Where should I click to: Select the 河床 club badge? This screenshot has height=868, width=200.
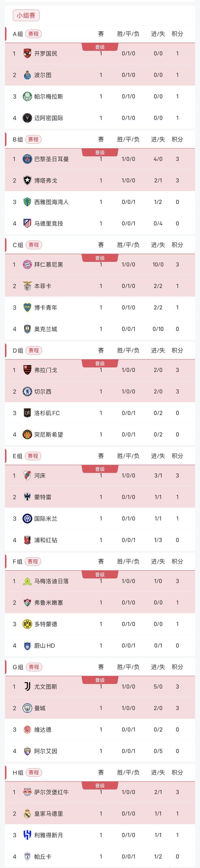(x=28, y=475)
